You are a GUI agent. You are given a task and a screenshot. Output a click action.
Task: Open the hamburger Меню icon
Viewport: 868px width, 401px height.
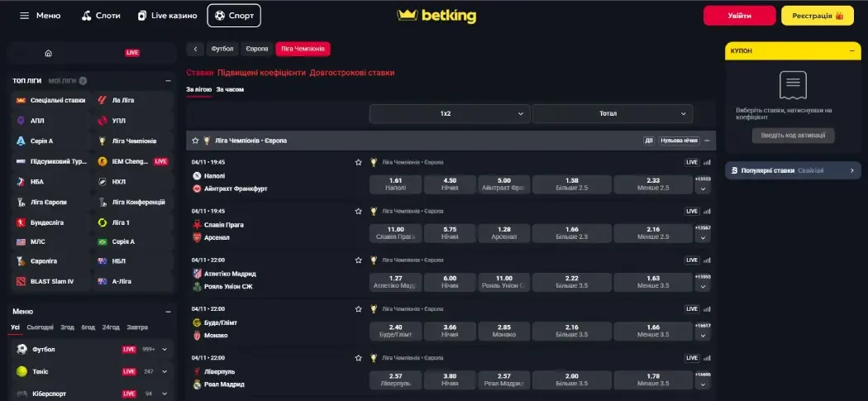pos(24,16)
